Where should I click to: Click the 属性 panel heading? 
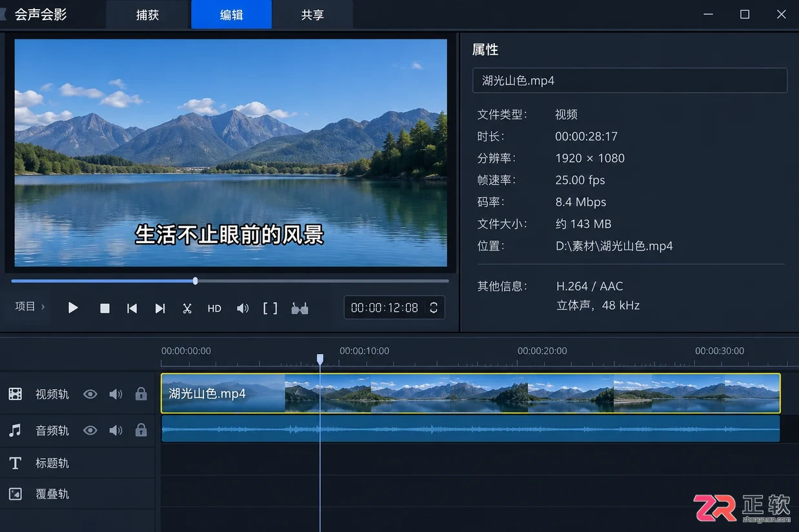coord(485,50)
